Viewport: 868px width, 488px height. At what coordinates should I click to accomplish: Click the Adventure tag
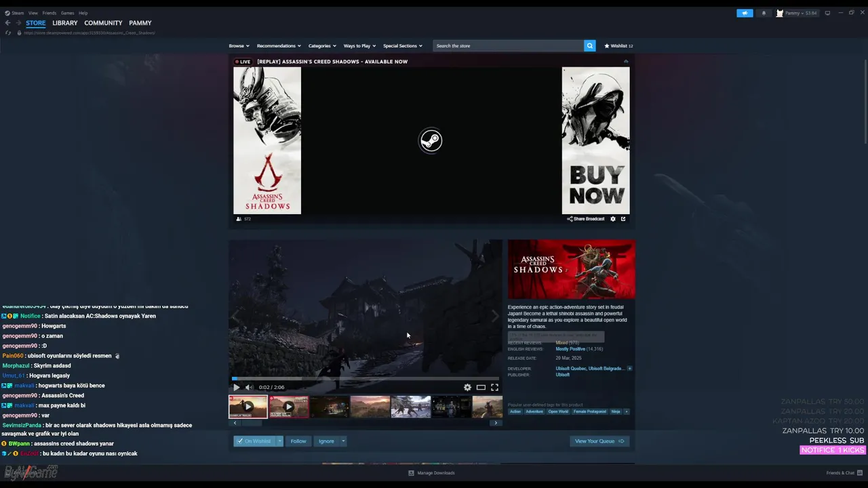click(534, 411)
